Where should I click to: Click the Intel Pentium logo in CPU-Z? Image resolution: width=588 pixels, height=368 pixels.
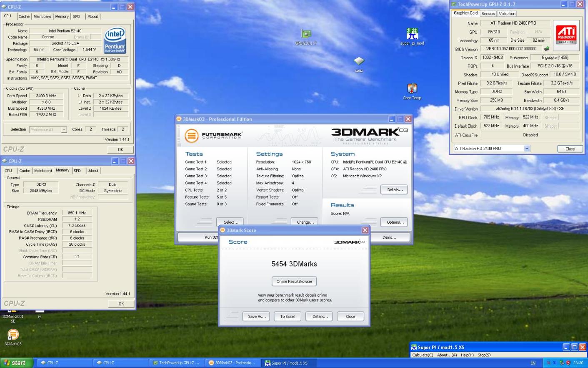tap(115, 40)
